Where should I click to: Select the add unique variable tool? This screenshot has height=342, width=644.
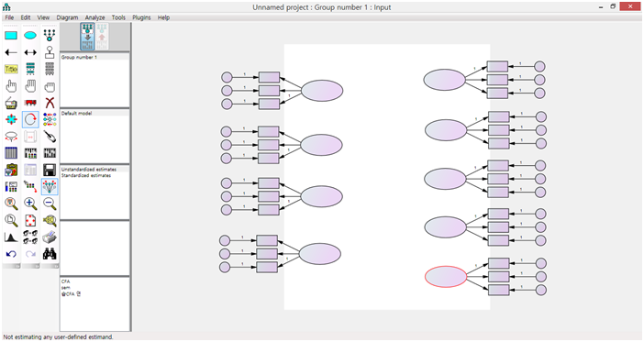50,52
